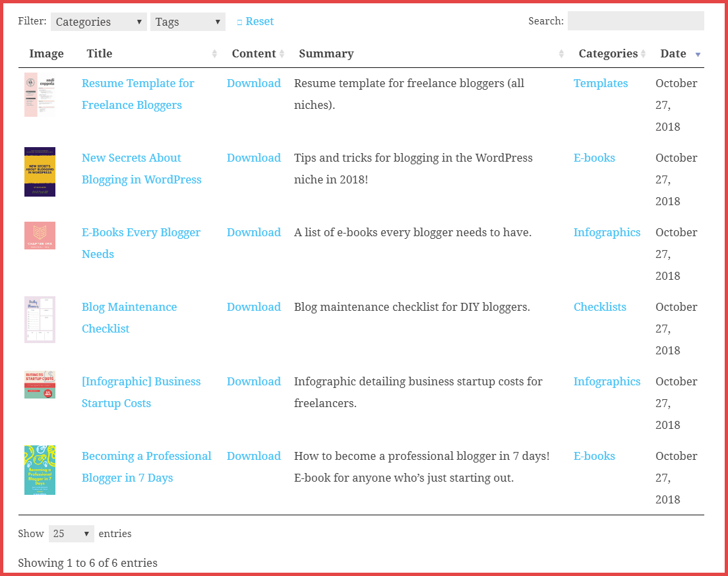Open the Categories filter dropdown
This screenshot has width=728, height=576.
coord(98,22)
